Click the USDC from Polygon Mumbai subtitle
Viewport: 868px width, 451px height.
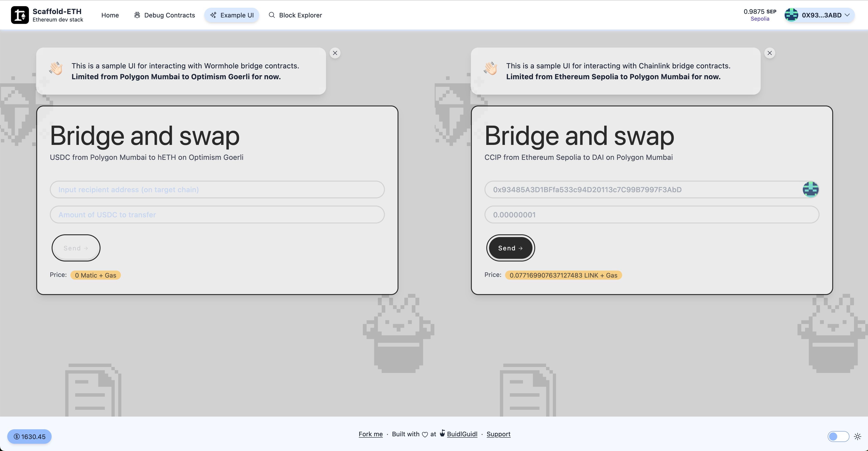[x=146, y=157]
